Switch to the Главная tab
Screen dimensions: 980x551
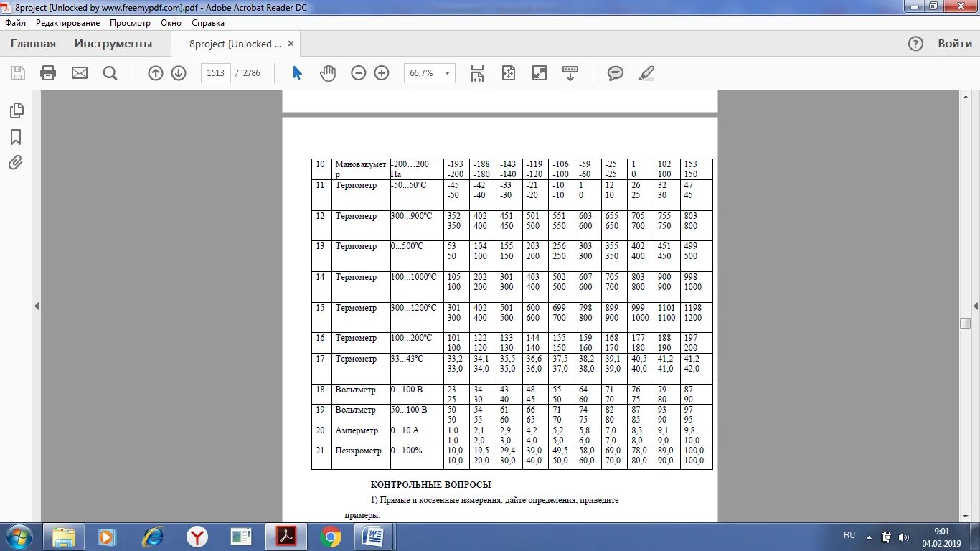click(33, 44)
